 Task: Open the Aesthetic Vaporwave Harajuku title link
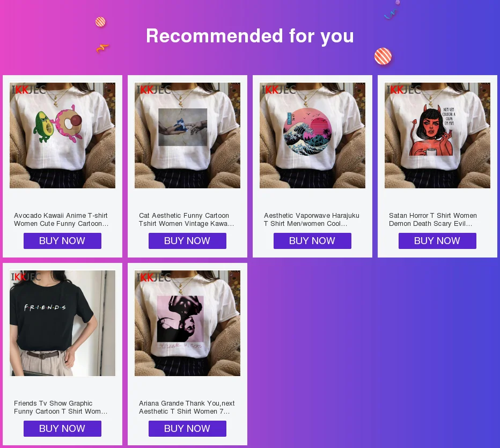[x=312, y=219]
